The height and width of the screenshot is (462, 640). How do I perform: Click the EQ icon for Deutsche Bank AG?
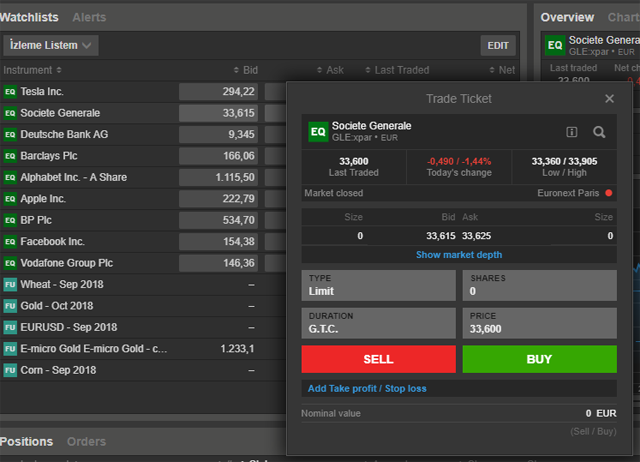click(x=10, y=135)
